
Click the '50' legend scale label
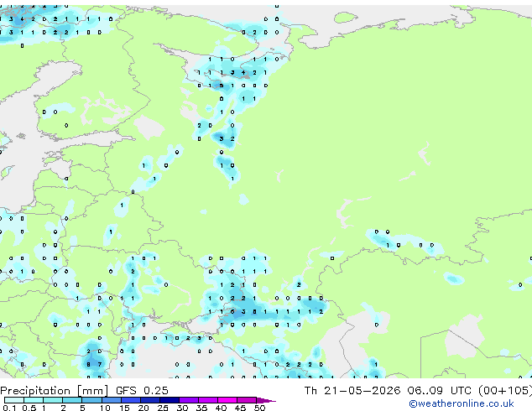[x=259, y=408]
